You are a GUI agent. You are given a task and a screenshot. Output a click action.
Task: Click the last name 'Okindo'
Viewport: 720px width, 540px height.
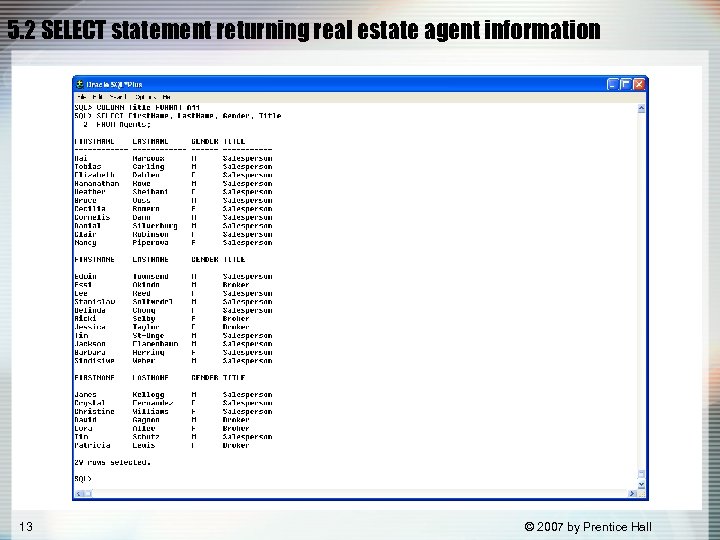point(146,285)
